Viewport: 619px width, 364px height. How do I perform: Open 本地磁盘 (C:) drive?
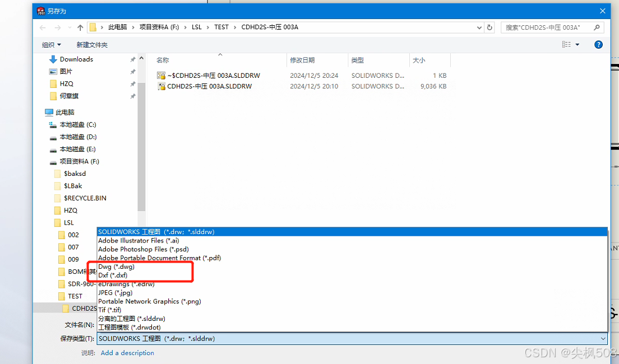tap(78, 125)
